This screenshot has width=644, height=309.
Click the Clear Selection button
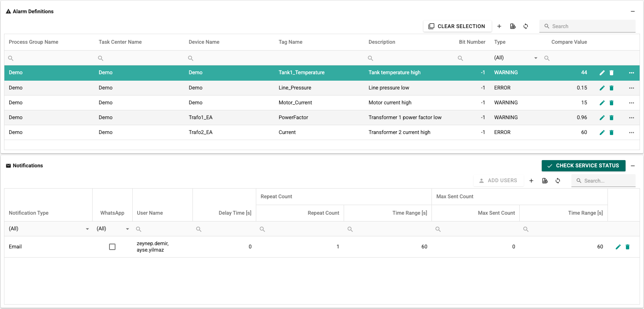457,26
